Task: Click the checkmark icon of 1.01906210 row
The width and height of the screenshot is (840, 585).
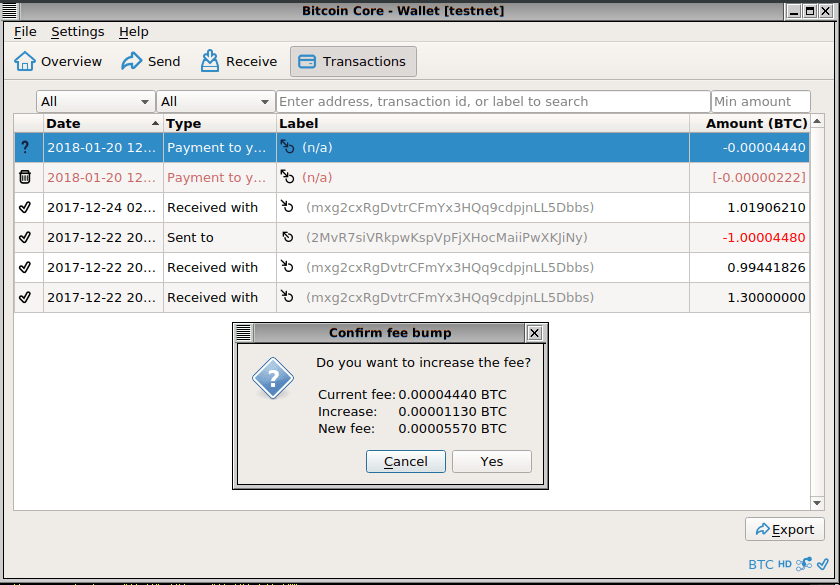Action: (x=25, y=207)
